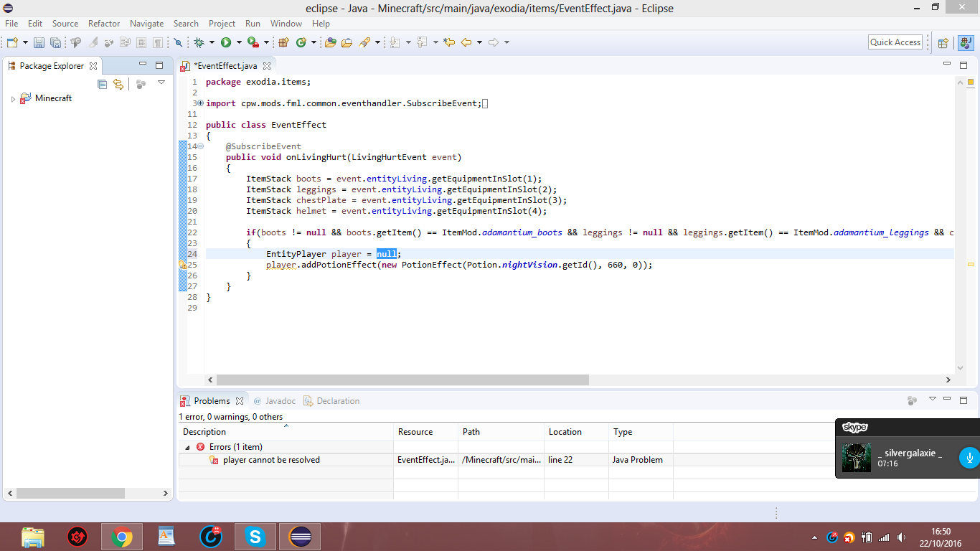Collapse the Errors (1 item) group
980x551 pixels.
tap(188, 447)
